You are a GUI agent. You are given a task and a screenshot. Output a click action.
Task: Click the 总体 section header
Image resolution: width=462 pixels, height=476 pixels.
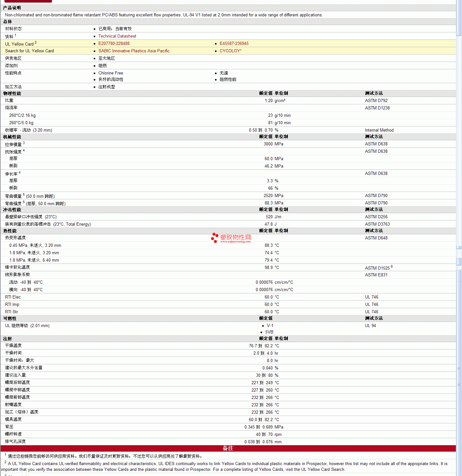[7, 22]
